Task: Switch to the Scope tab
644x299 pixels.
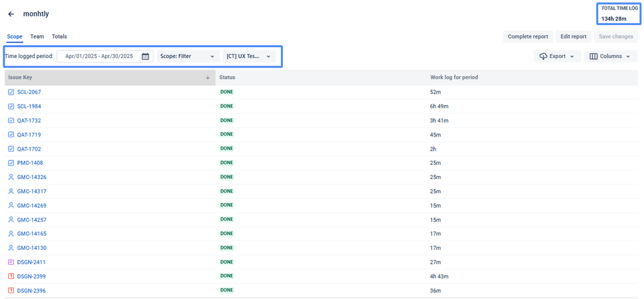Action: point(15,37)
